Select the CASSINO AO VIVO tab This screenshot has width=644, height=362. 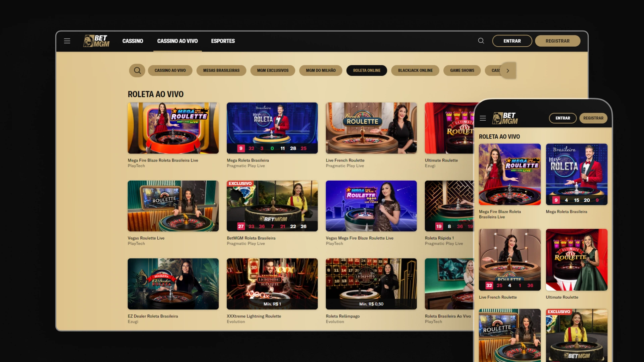point(177,41)
